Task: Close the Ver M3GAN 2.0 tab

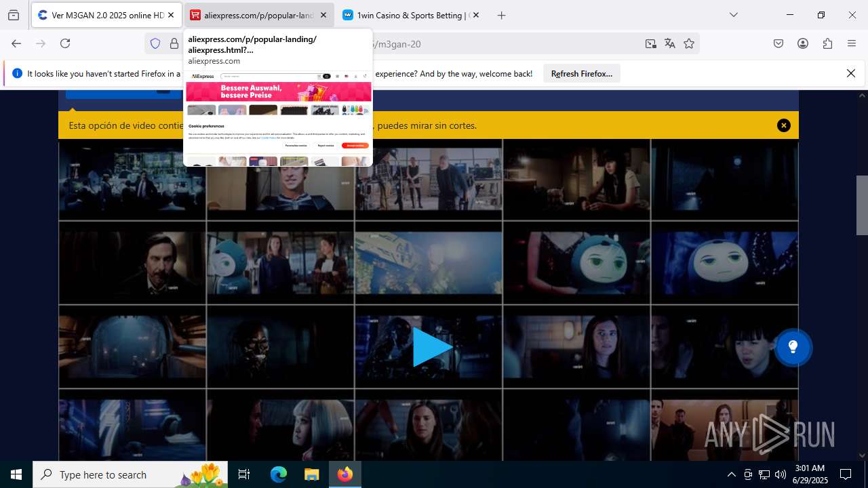Action: [x=171, y=15]
